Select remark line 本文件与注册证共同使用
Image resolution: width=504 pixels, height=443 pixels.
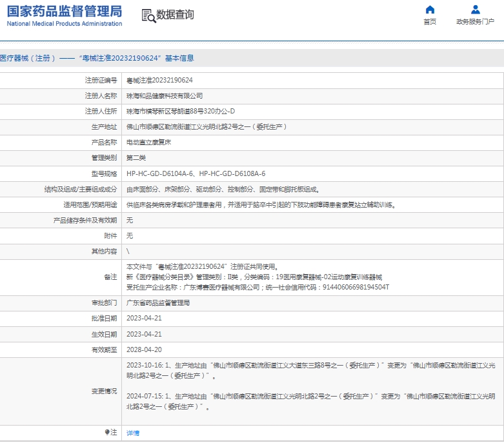pyautogui.click(x=202, y=266)
